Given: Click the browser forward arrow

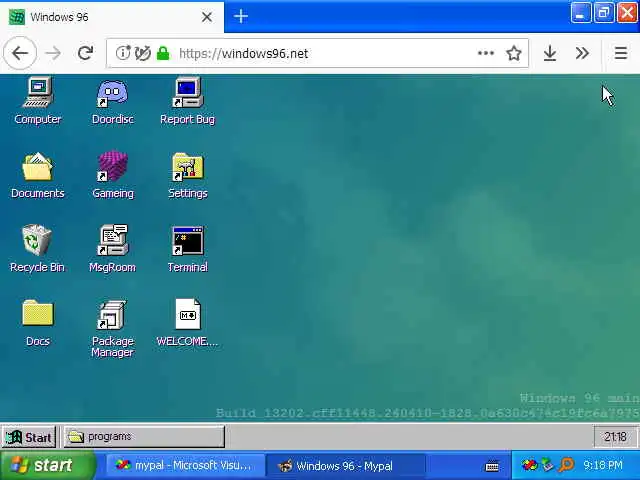Looking at the screenshot, I should coord(53,53).
